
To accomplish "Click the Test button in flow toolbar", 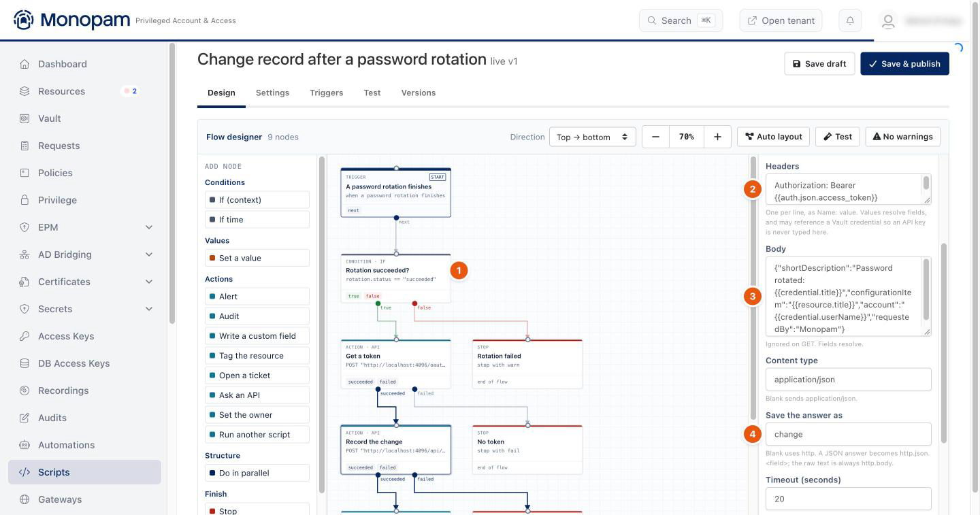I will [838, 137].
